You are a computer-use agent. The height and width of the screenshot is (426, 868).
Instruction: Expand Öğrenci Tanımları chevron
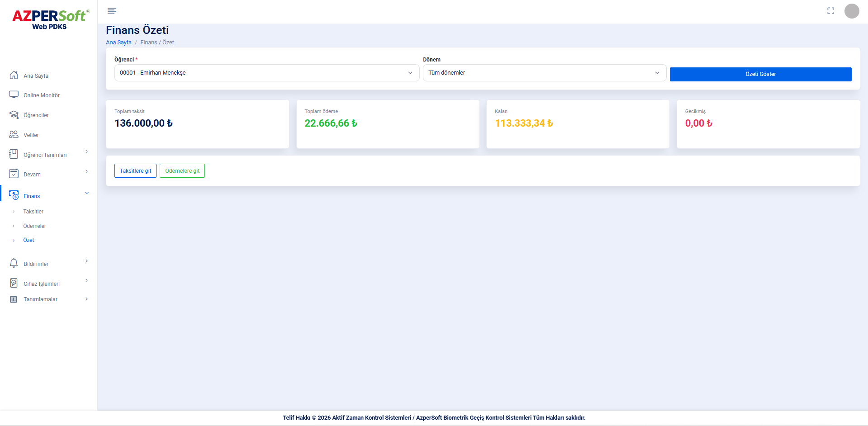tap(86, 151)
